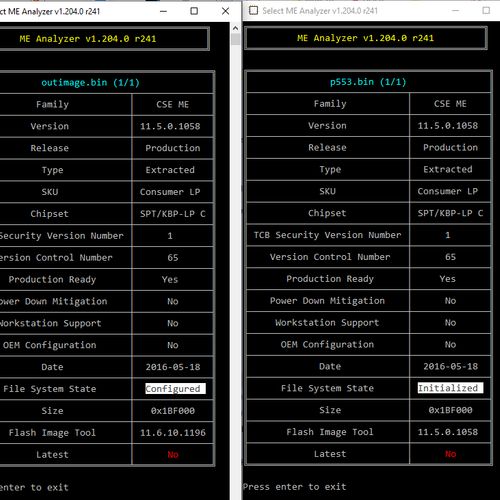Viewport: 500px width, 500px height.
Task: Click Version 11.5.0.1058 in outimage.bin table
Action: (x=170, y=126)
